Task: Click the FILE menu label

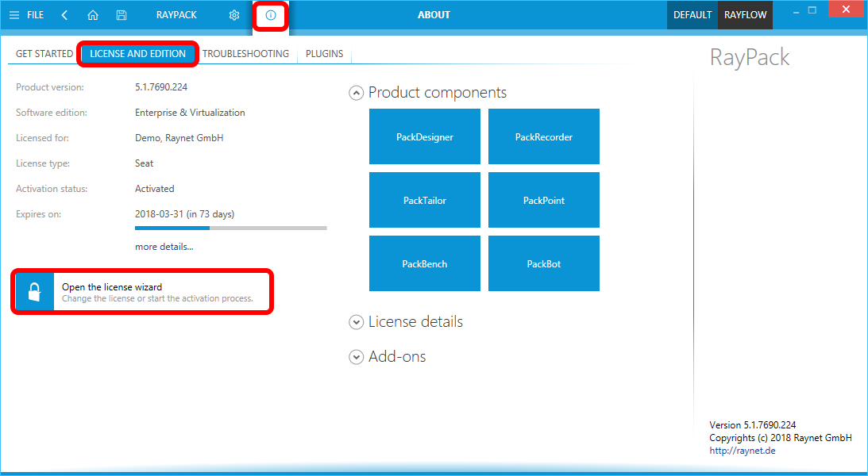Action: click(x=36, y=15)
